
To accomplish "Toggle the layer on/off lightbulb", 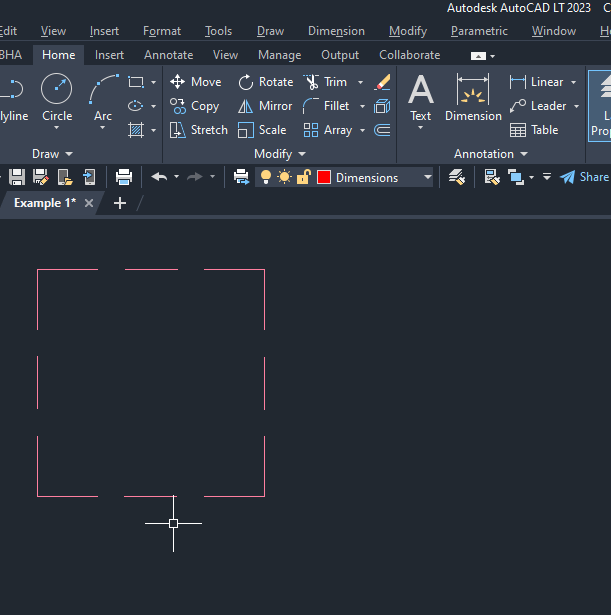I will click(x=266, y=177).
